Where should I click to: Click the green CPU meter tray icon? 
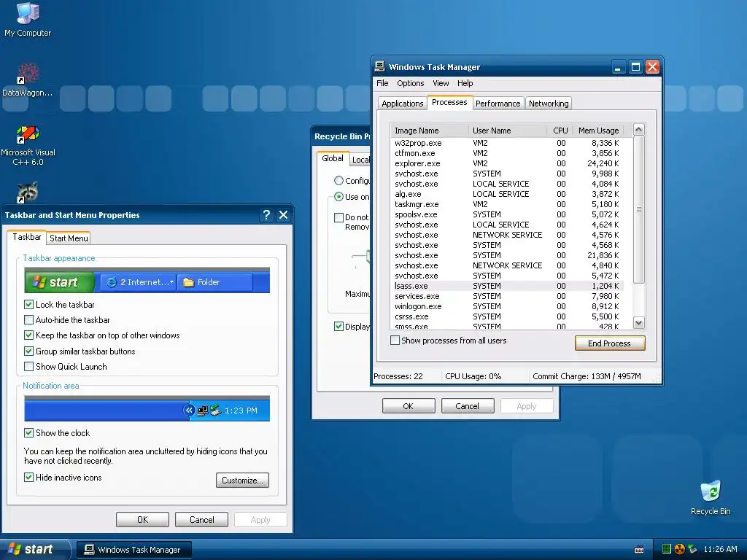pyautogui.click(x=667, y=549)
